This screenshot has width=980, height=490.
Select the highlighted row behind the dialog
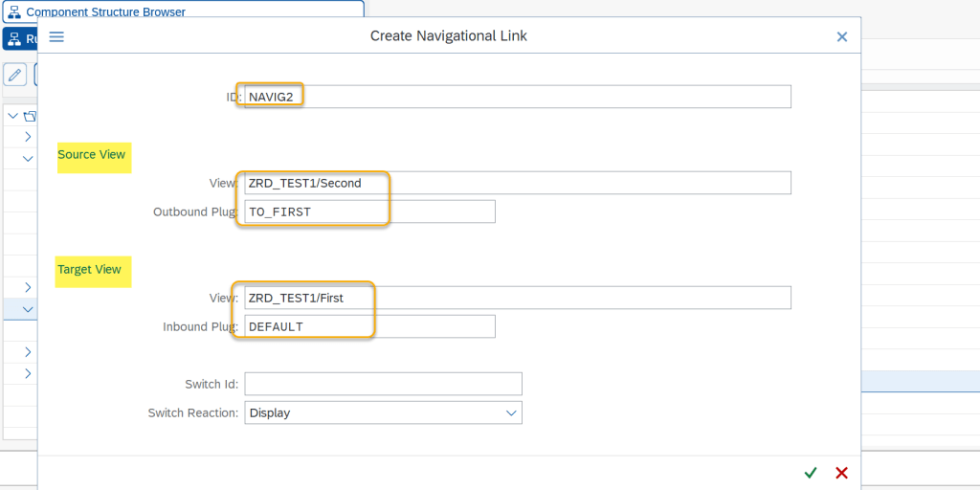tap(919, 381)
